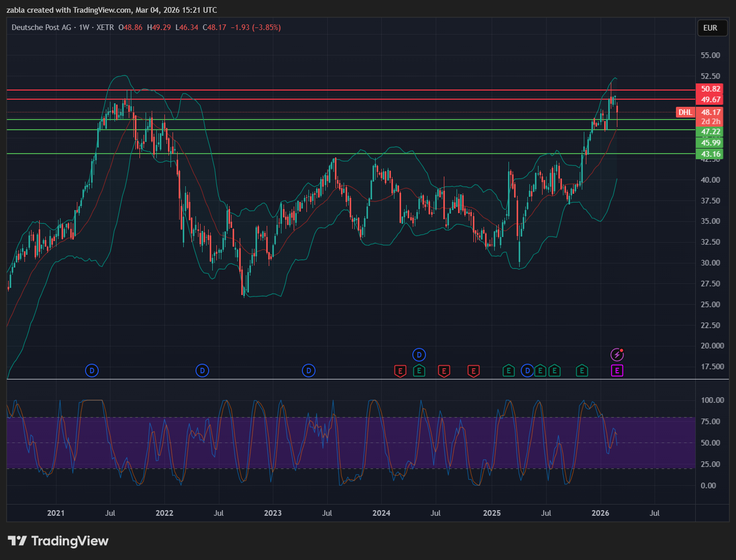Viewport: 736px width, 560px height.
Task: Open the EUR currency selector
Action: 710,28
